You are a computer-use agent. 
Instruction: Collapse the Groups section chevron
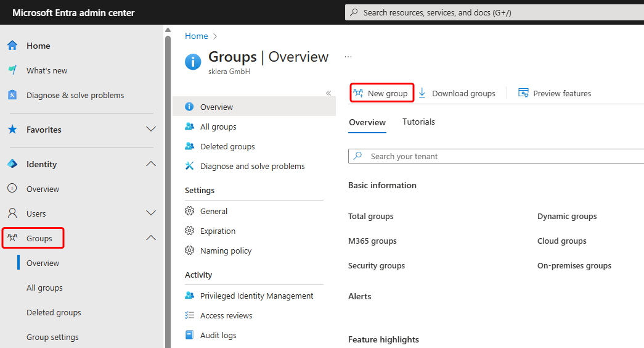pos(151,238)
